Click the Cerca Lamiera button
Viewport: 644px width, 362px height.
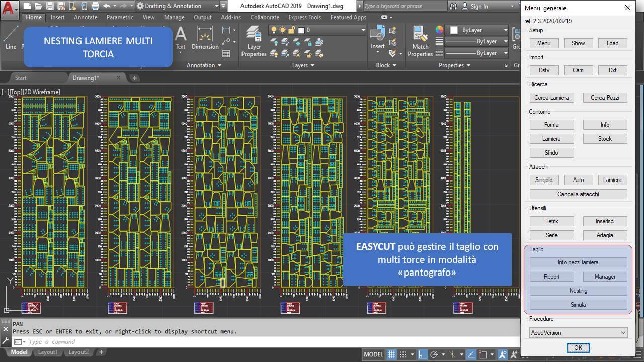(551, 98)
